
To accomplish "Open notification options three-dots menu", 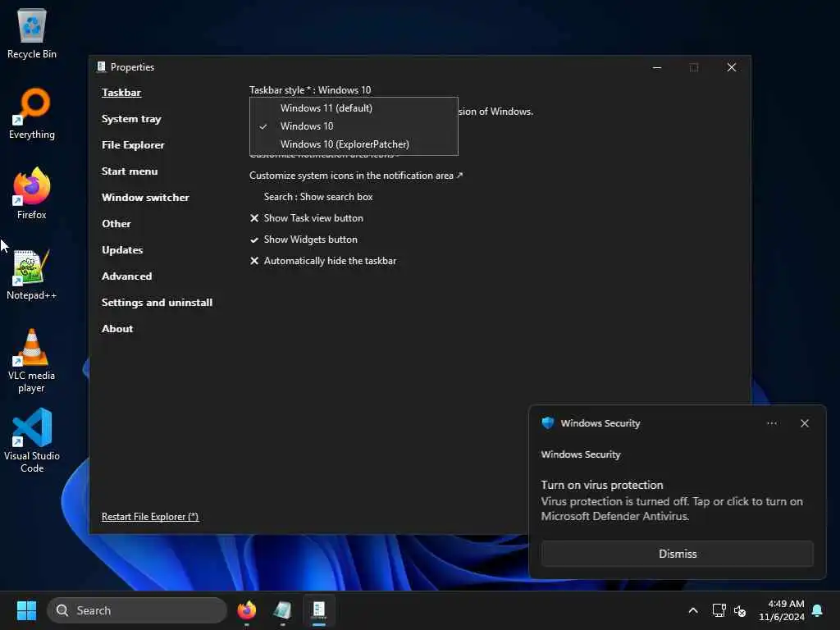I will point(771,423).
